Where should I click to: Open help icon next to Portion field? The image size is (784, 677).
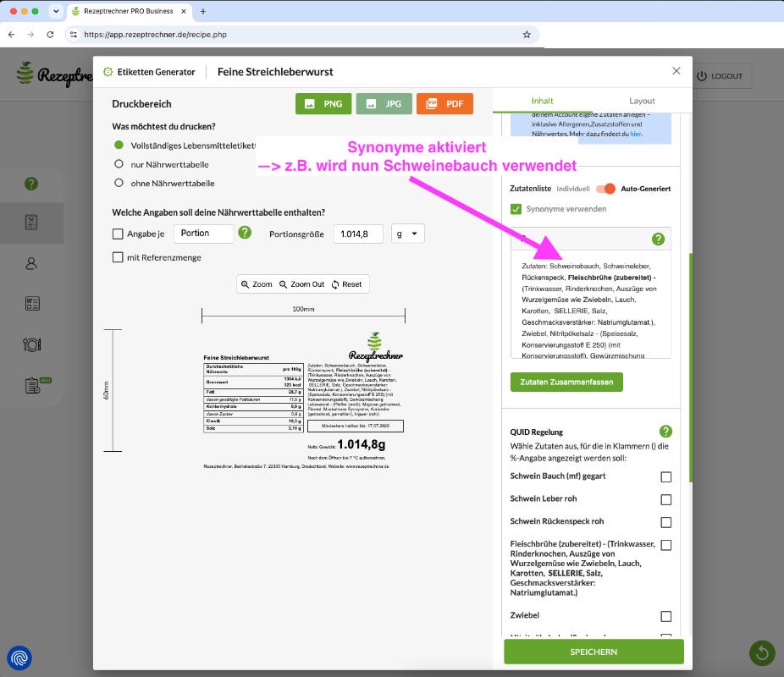[245, 233]
